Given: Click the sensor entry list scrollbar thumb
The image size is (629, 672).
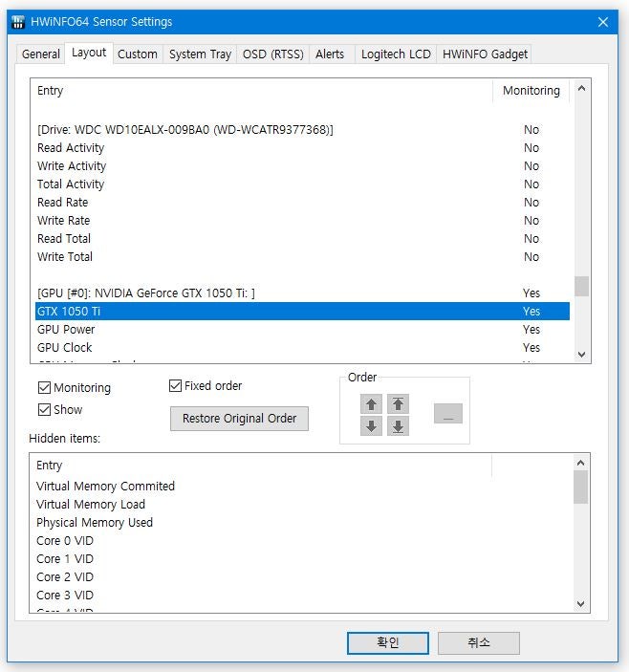Looking at the screenshot, I should [x=581, y=286].
